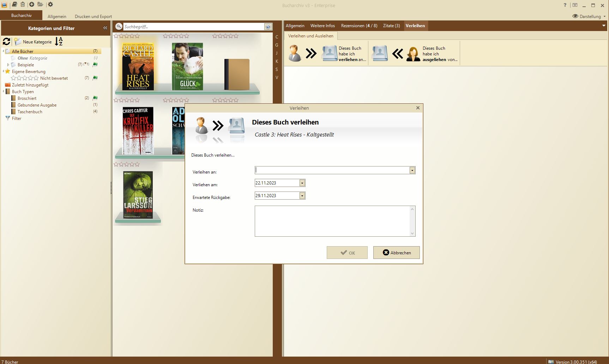Select the Kruzifix Killer book cover
Screen dimensions: 609x364
point(138,131)
